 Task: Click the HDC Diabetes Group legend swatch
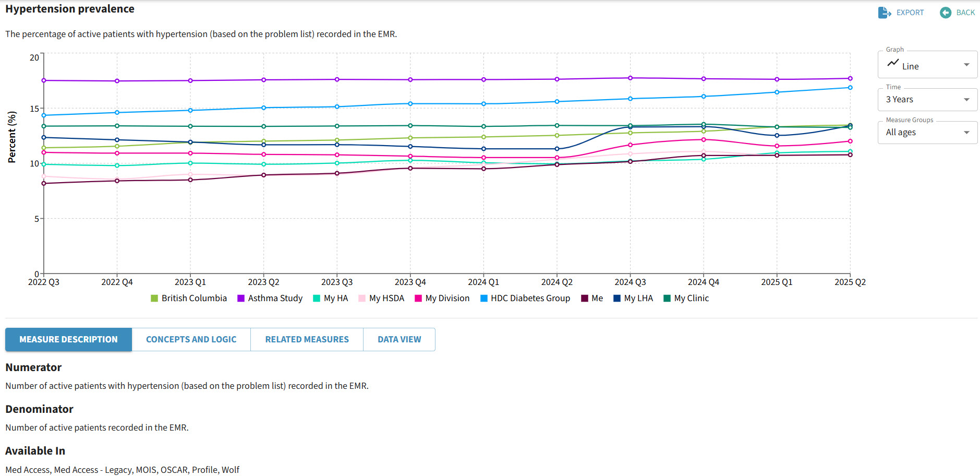pyautogui.click(x=483, y=299)
